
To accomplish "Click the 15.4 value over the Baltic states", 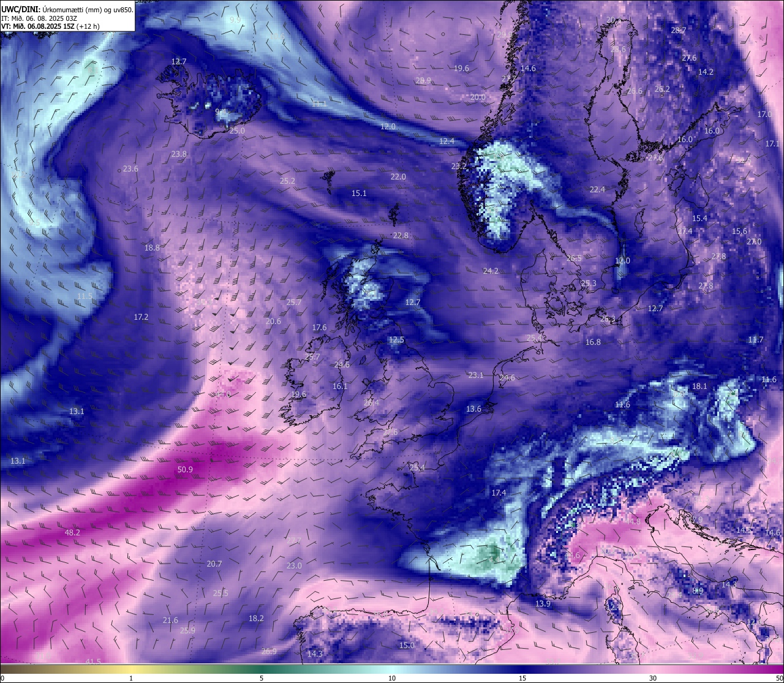I will tap(699, 218).
